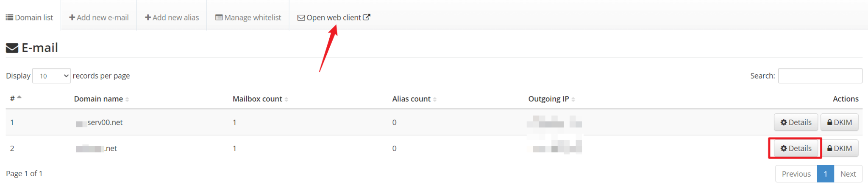Open DKIM for the second .net domain

tap(839, 148)
